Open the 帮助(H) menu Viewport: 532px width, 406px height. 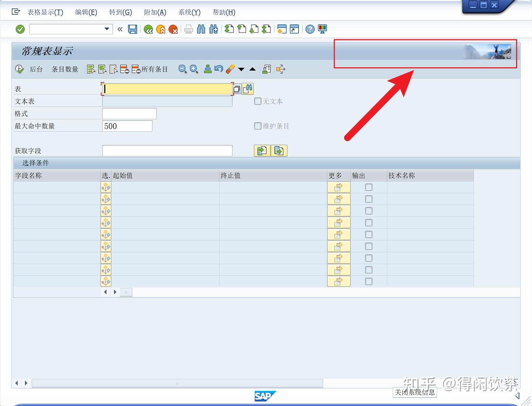[x=224, y=12]
